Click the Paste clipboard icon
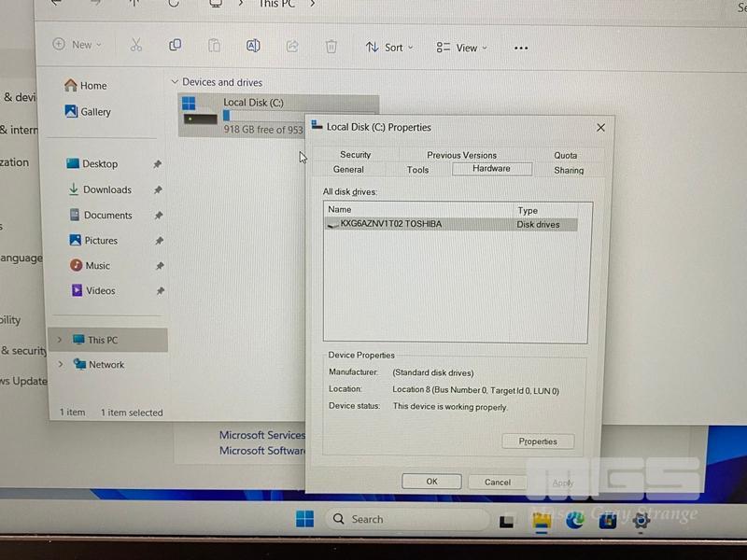 (215, 46)
